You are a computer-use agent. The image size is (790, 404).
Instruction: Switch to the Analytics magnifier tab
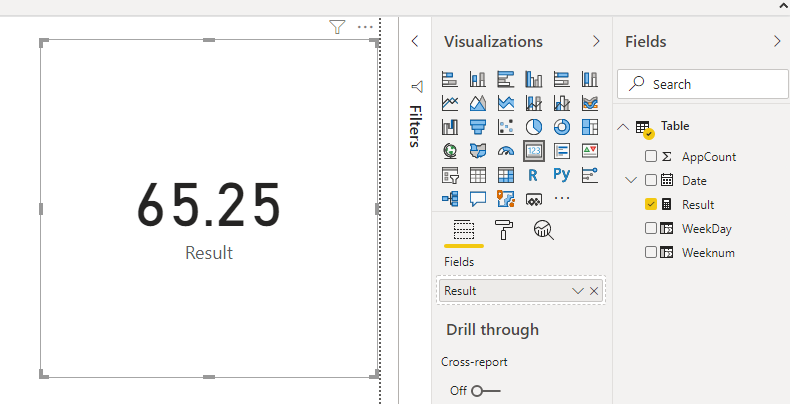click(x=544, y=230)
